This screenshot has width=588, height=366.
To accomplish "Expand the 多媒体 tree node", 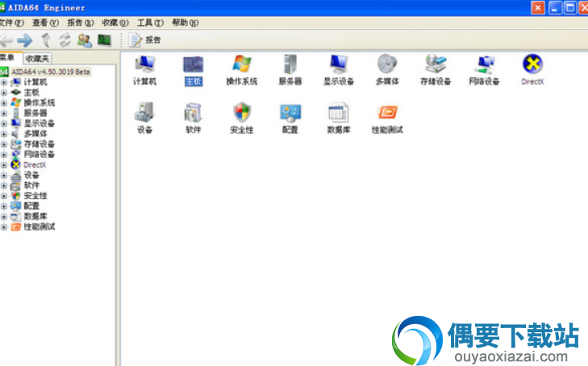I will [x=4, y=134].
